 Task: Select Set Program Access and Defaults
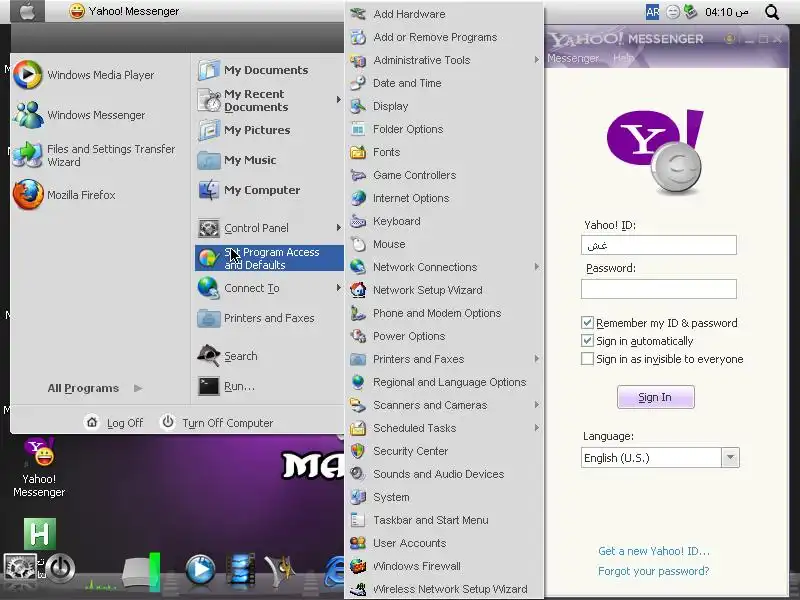tap(269, 258)
